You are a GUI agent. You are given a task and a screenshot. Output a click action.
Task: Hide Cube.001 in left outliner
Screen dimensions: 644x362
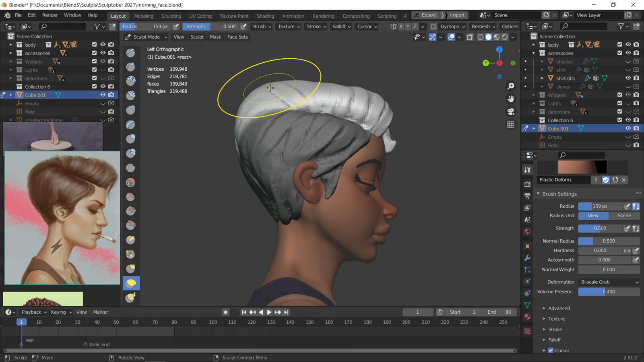[x=103, y=95]
